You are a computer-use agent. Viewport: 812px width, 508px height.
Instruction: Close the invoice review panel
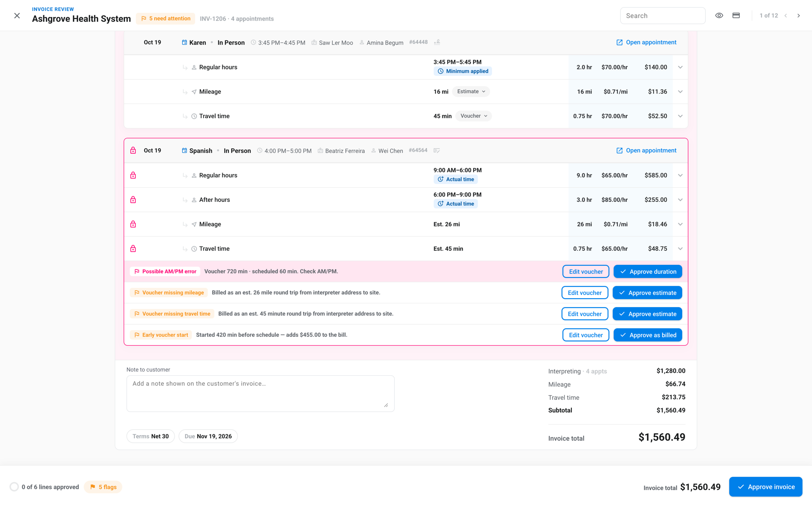click(17, 16)
